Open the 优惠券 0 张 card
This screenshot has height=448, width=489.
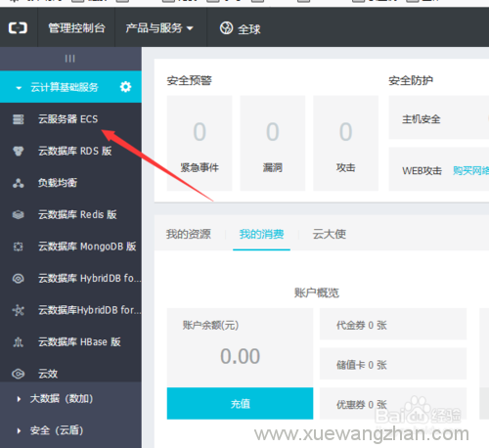coord(393,404)
